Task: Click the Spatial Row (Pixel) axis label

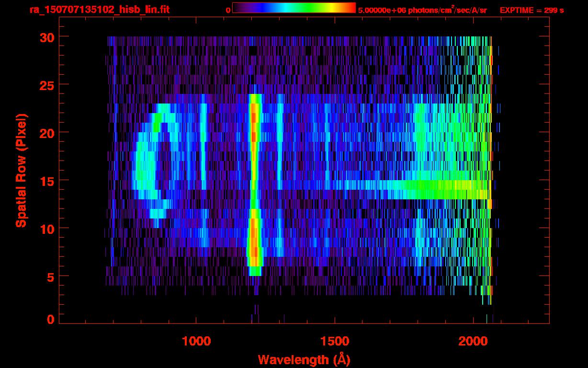Action: (21, 170)
